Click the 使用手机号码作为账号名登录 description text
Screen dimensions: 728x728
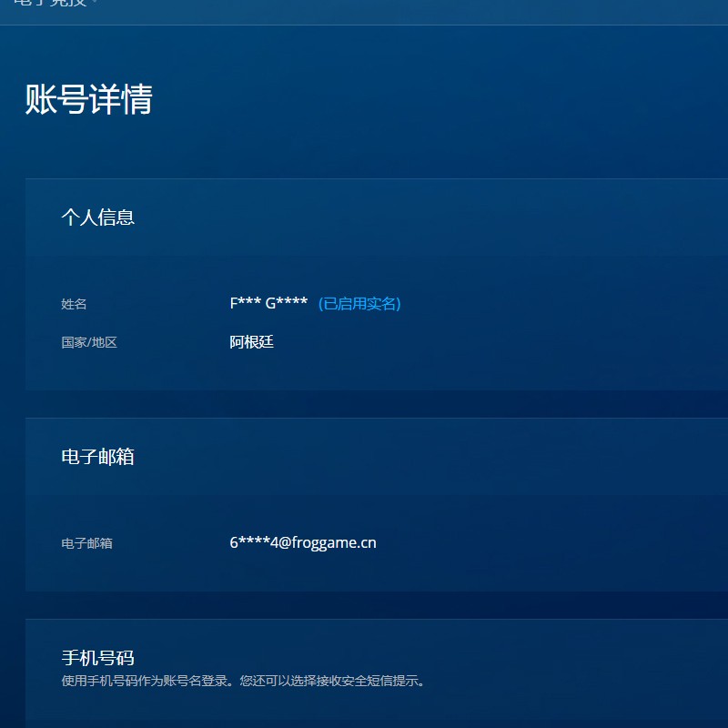pyautogui.click(x=243, y=681)
